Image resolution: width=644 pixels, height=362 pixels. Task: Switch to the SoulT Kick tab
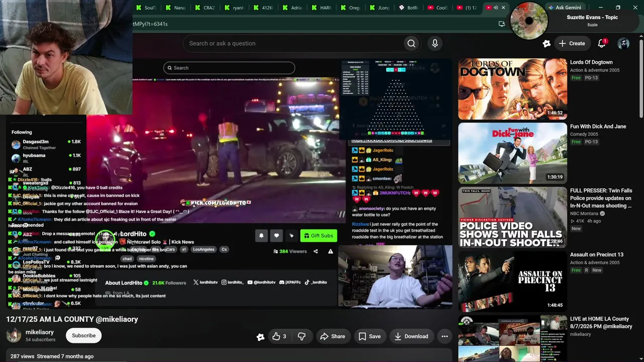[x=146, y=8]
